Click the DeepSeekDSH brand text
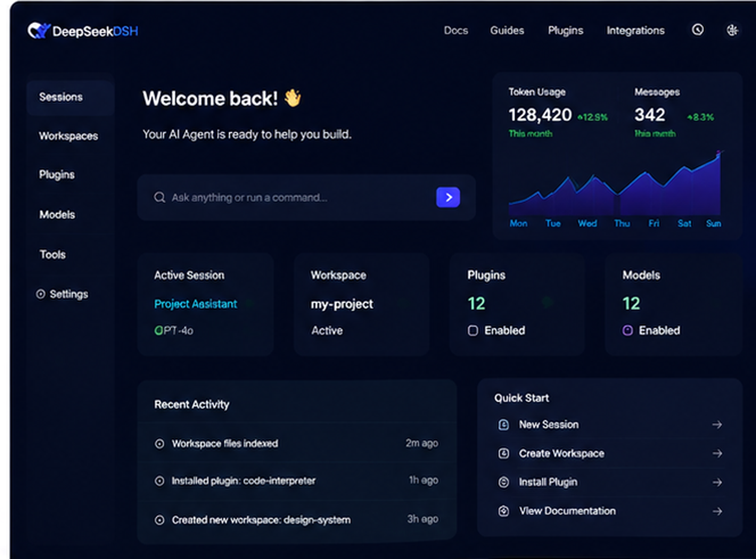Image resolution: width=756 pixels, height=559 pixels. coord(95,31)
